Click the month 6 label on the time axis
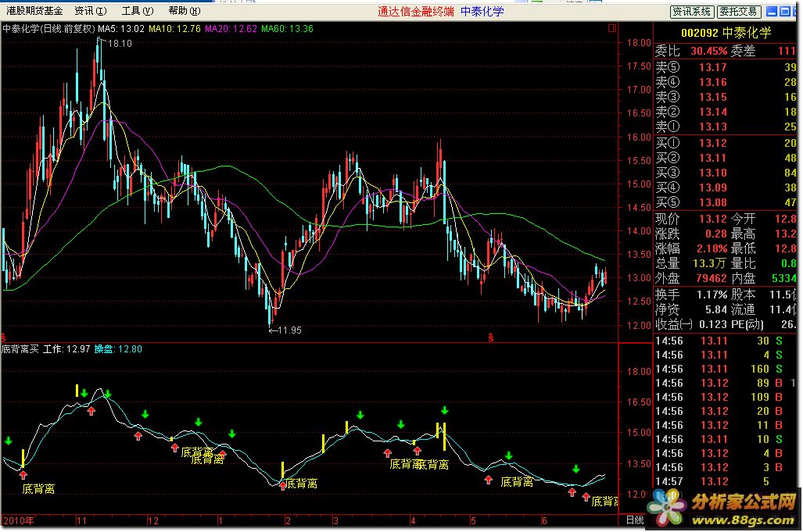 [x=544, y=521]
